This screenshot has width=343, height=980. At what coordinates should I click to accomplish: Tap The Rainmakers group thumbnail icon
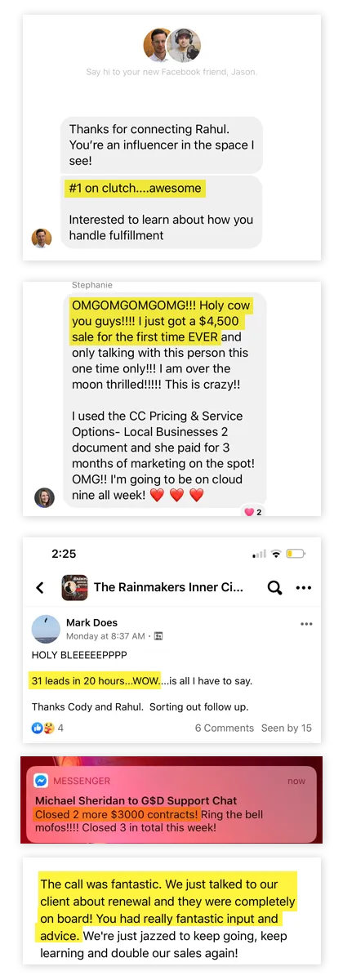coord(74,587)
